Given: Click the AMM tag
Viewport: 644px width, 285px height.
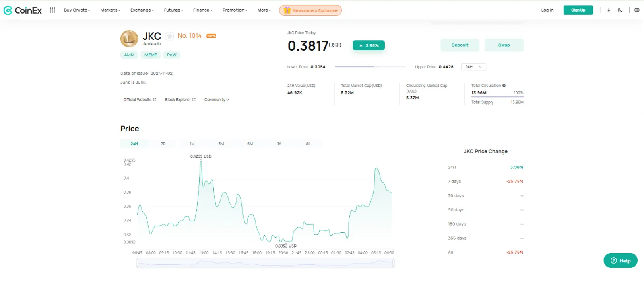Looking at the screenshot, I should pos(129,55).
